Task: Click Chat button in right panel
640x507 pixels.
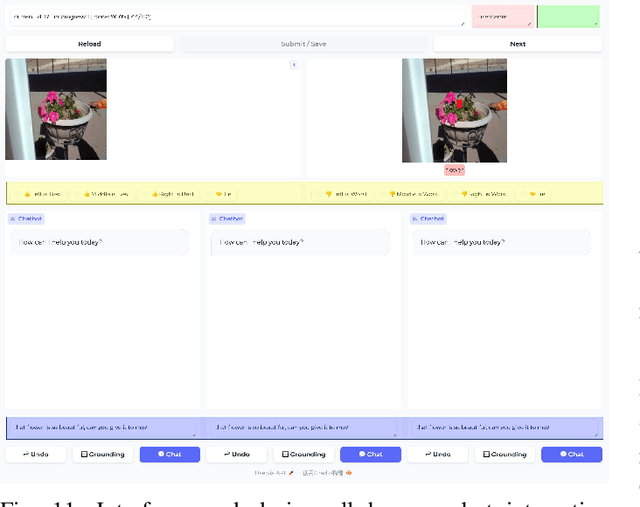Action: pos(571,454)
